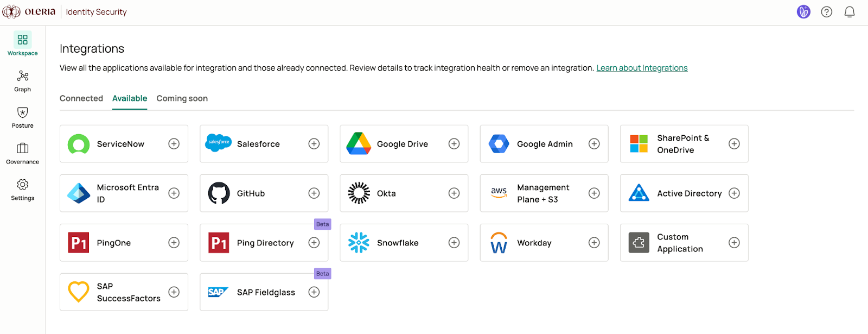Click the plus icon for Google Admin

click(594, 144)
